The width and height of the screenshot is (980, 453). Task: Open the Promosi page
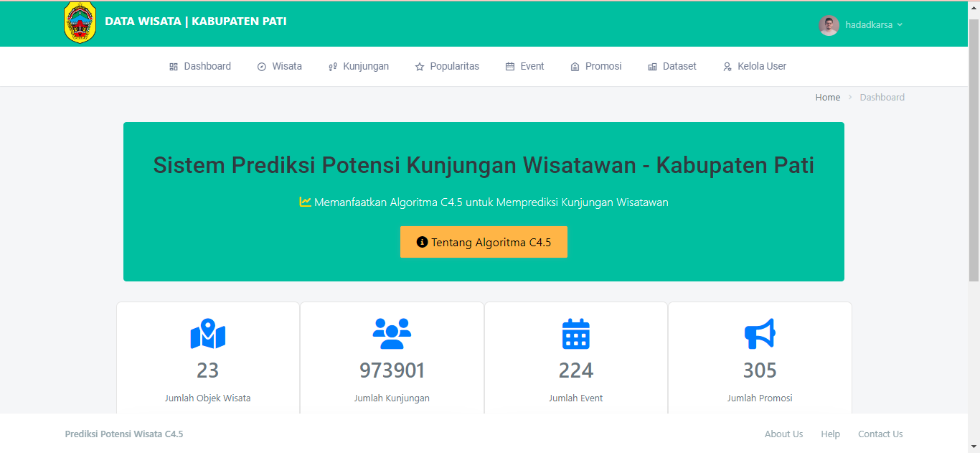point(596,67)
